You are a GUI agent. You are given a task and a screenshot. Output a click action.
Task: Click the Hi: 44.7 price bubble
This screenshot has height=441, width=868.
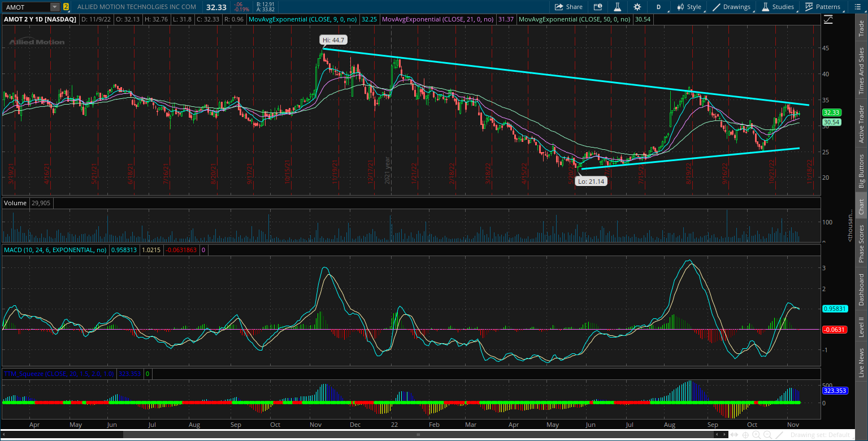coord(332,40)
